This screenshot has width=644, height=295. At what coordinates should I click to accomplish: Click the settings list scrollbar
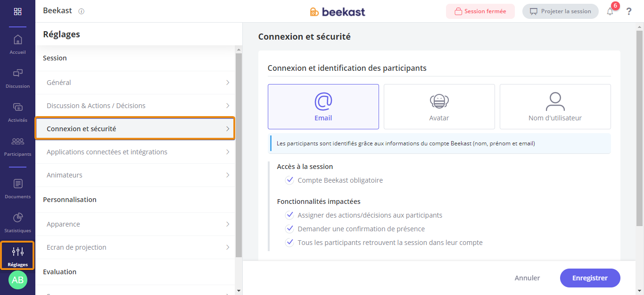click(x=239, y=155)
